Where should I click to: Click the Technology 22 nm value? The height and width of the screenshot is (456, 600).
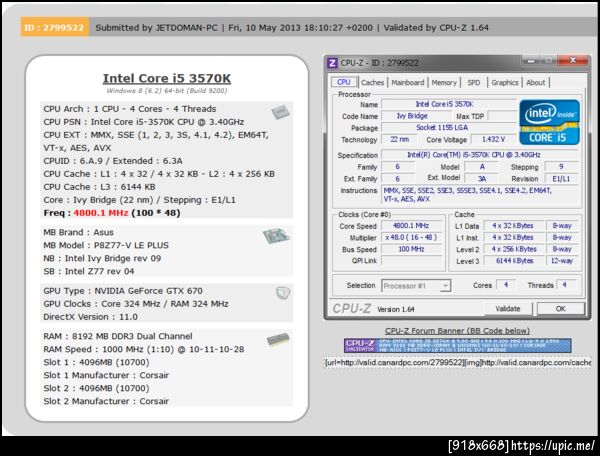click(x=399, y=140)
